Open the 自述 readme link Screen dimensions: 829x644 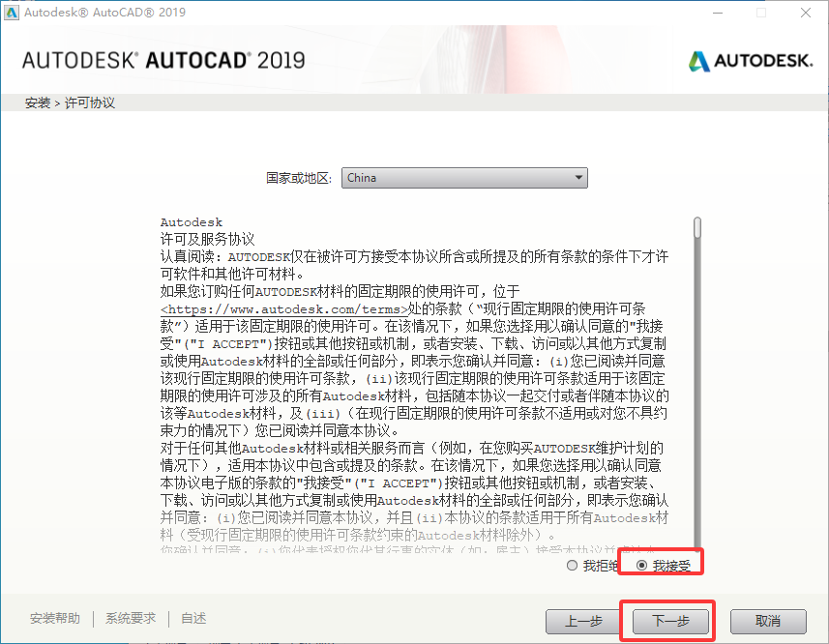pos(193,619)
